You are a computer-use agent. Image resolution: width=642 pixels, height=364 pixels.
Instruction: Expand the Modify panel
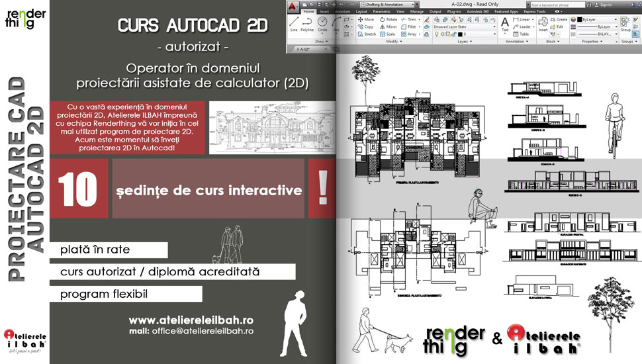click(x=394, y=41)
